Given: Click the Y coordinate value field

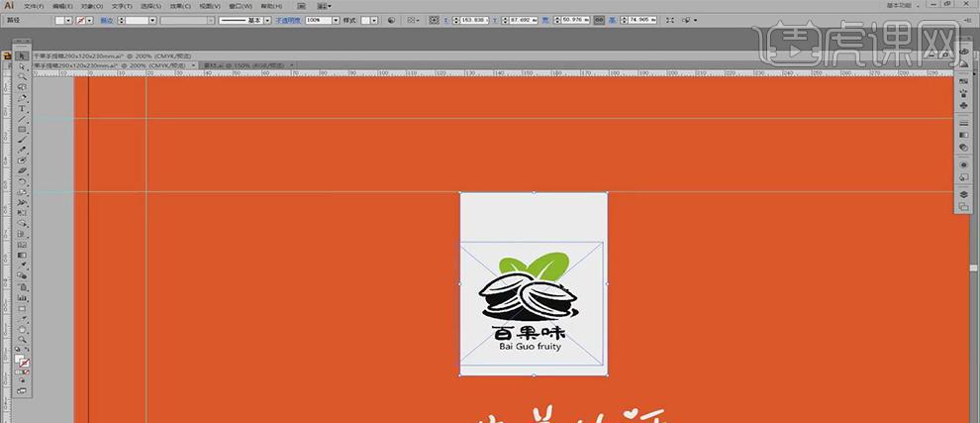Looking at the screenshot, I should click(x=522, y=20).
